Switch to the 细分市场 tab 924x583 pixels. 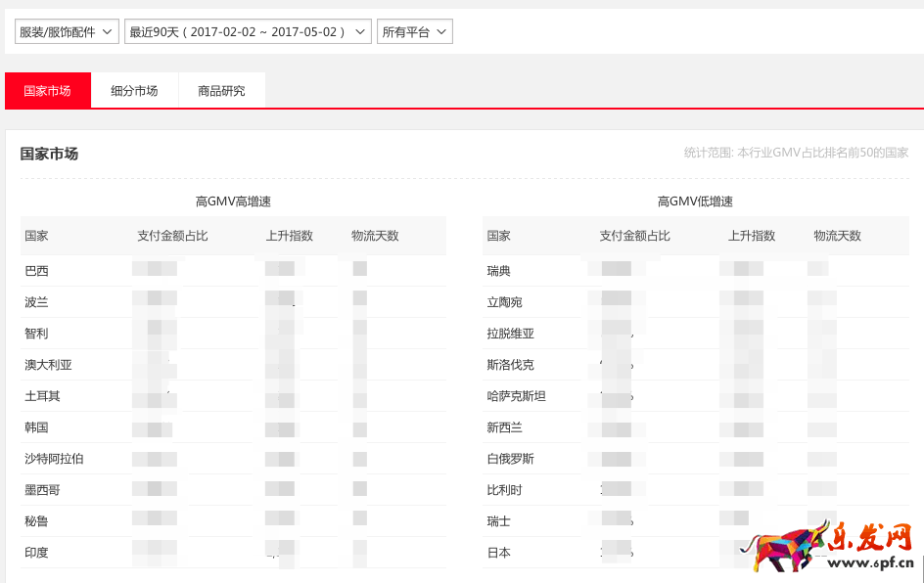(134, 91)
